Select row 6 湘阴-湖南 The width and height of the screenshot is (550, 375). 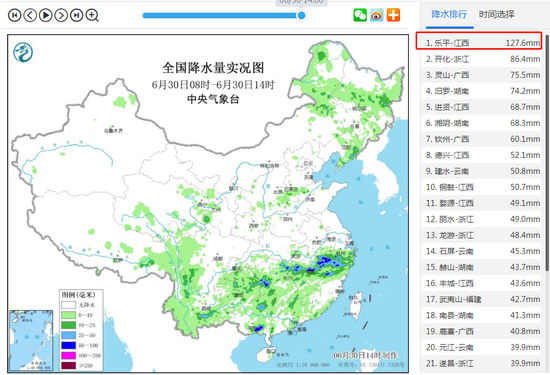click(481, 123)
